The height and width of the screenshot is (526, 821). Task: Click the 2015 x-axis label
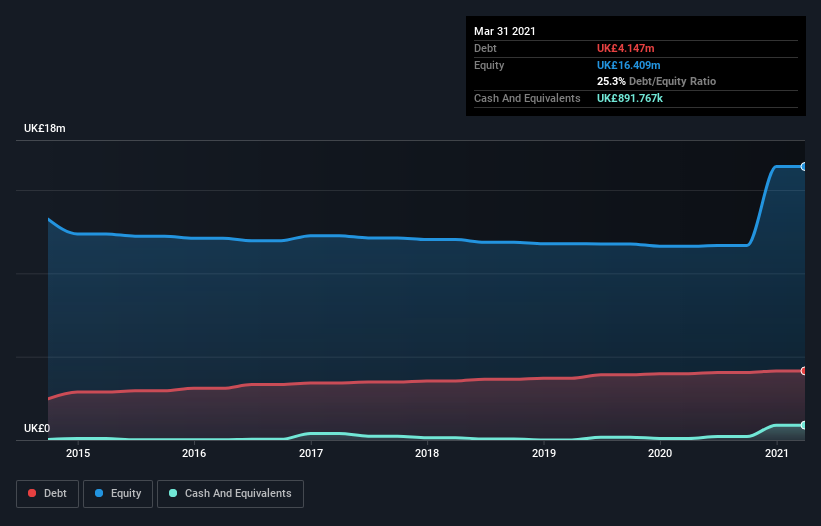(78, 453)
